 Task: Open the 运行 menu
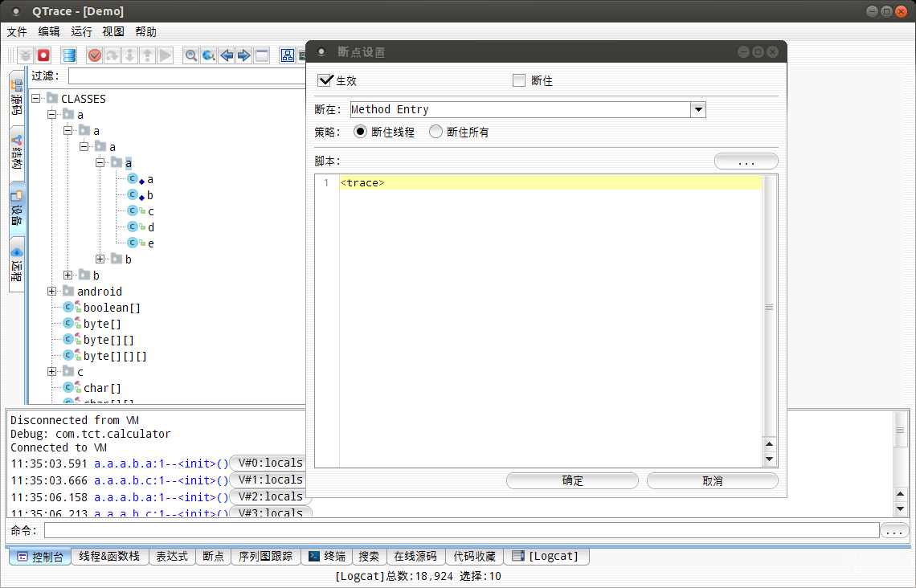tap(80, 31)
